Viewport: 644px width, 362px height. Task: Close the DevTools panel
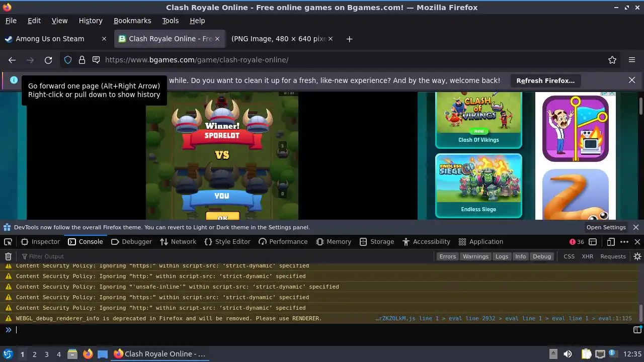(637, 242)
